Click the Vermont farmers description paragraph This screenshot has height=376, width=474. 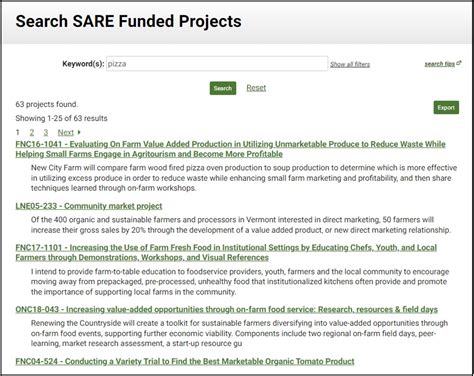[241, 225]
